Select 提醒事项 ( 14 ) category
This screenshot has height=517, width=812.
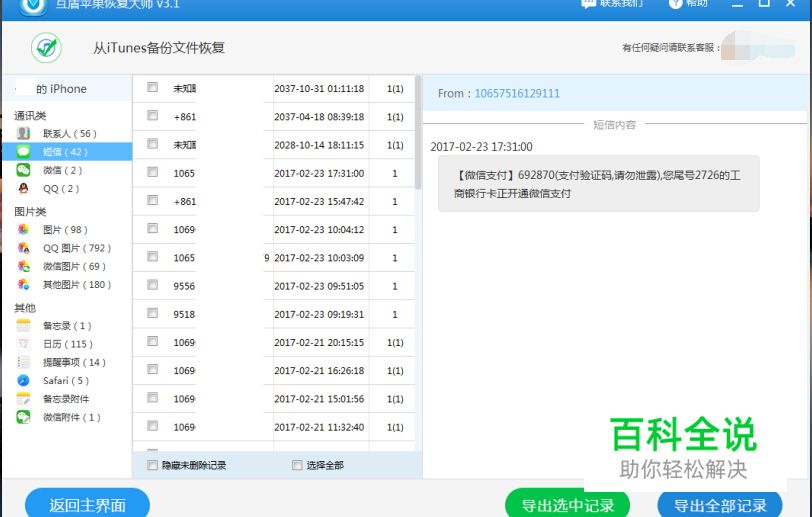75,362
